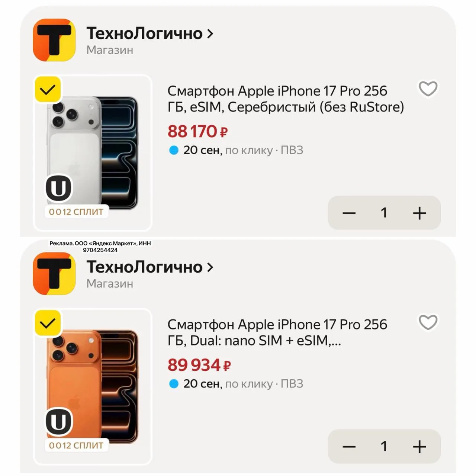Tap the U badge on the silver iPhone image
The height and width of the screenshot is (476, 476).
click(x=58, y=188)
